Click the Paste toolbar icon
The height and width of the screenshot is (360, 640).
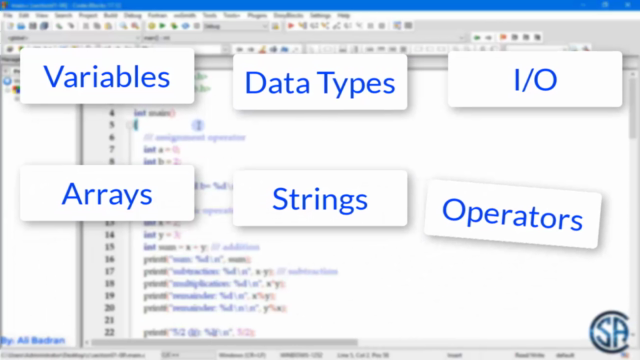109,26
